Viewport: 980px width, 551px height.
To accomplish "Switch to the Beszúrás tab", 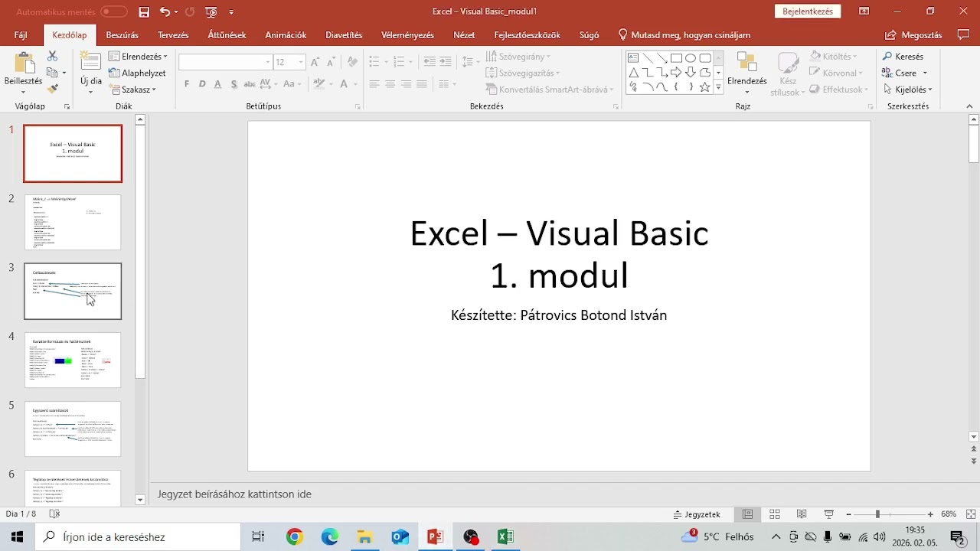I will tap(122, 35).
